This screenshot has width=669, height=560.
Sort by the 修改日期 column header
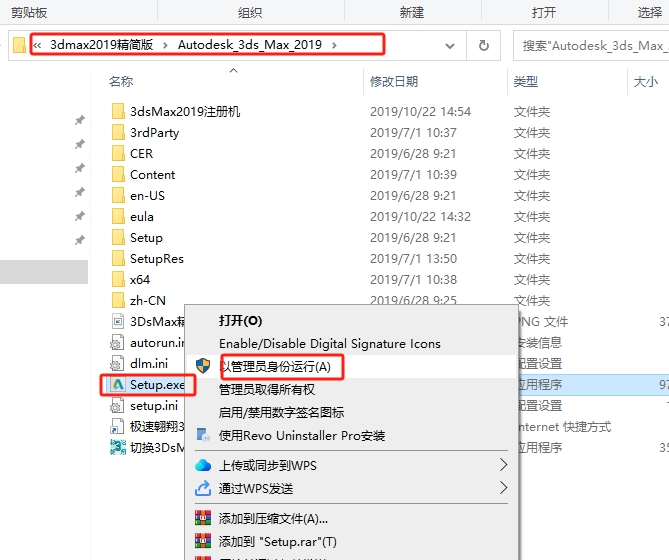click(x=394, y=81)
